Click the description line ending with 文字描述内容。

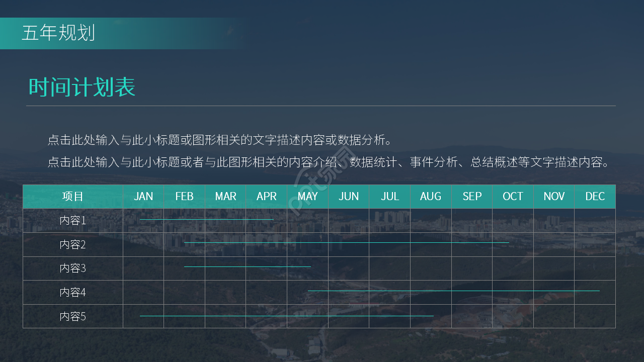click(329, 162)
